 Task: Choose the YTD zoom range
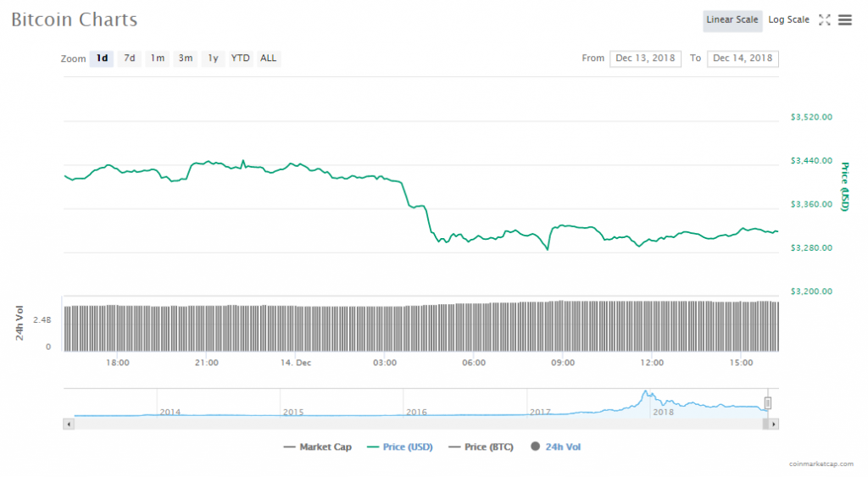pyautogui.click(x=241, y=58)
